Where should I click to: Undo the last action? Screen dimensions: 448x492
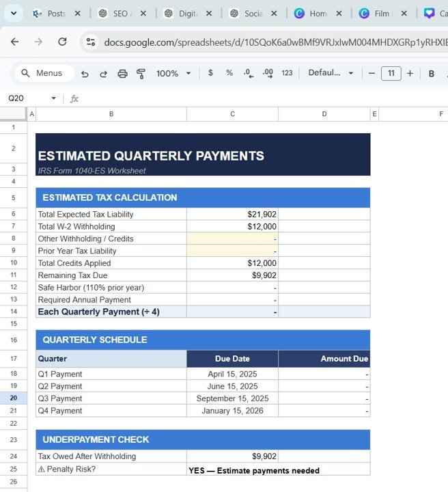point(85,74)
